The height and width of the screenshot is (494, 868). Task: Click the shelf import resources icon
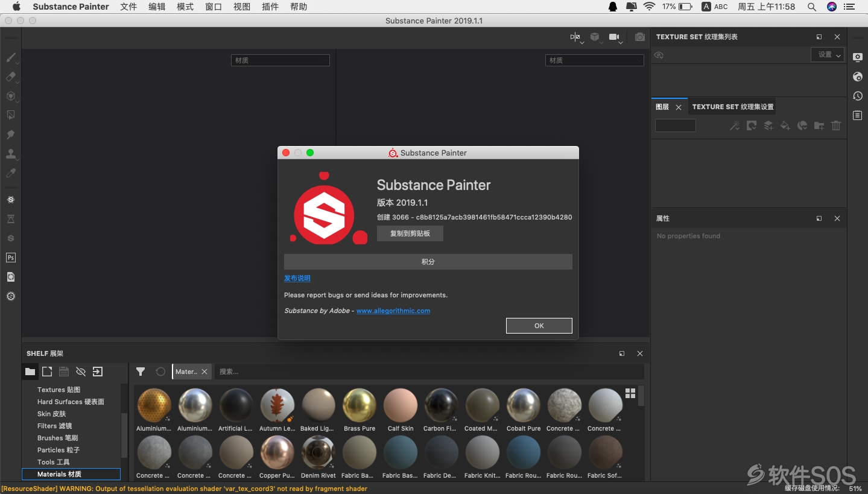(98, 372)
